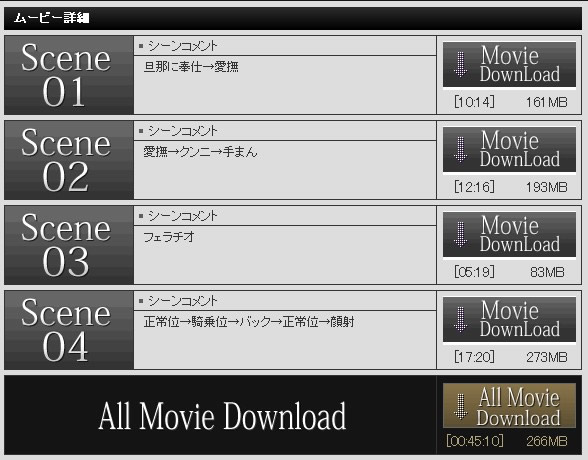
Task: Click the 83MB size under Scene 03
Action: [547, 272]
